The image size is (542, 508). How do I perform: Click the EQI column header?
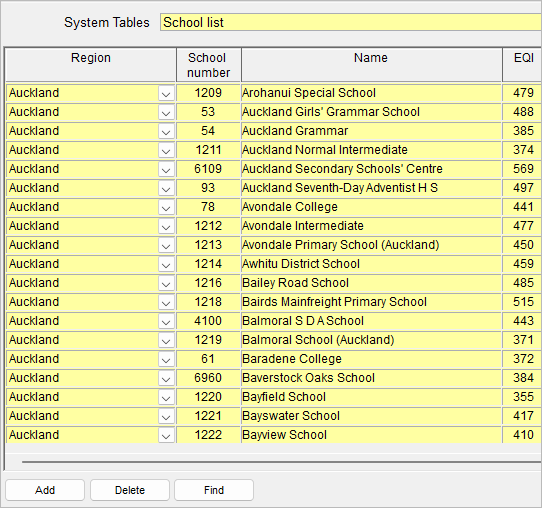pyautogui.click(x=522, y=65)
